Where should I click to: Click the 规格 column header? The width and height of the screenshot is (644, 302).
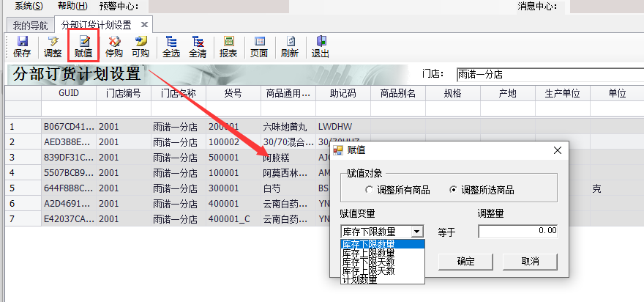[453, 93]
